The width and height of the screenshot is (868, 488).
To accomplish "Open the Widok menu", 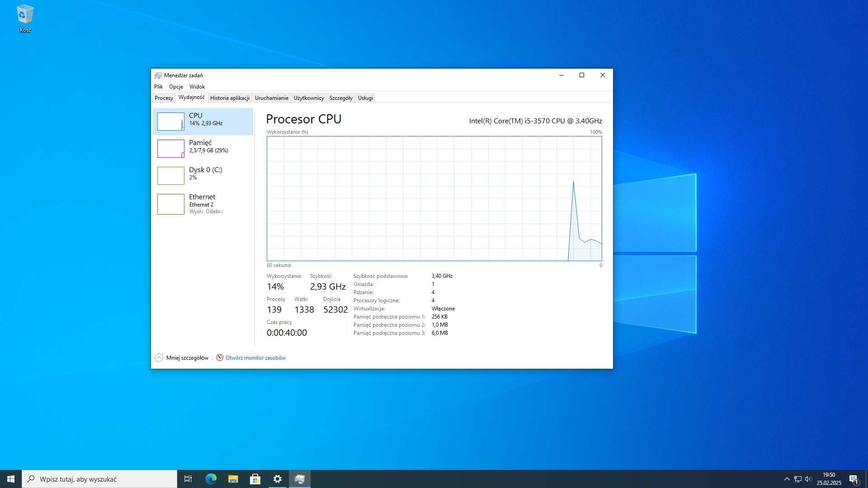I will 197,87.
